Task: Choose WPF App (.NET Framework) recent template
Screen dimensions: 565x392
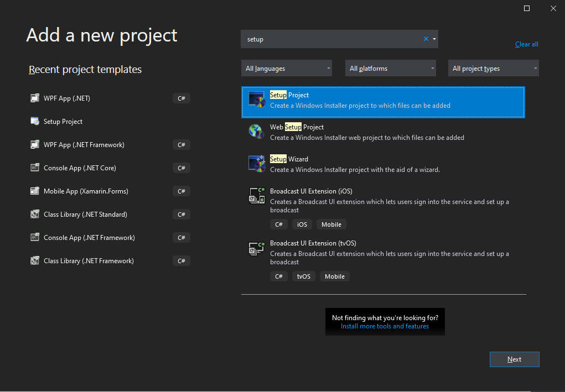Action: coord(110,145)
